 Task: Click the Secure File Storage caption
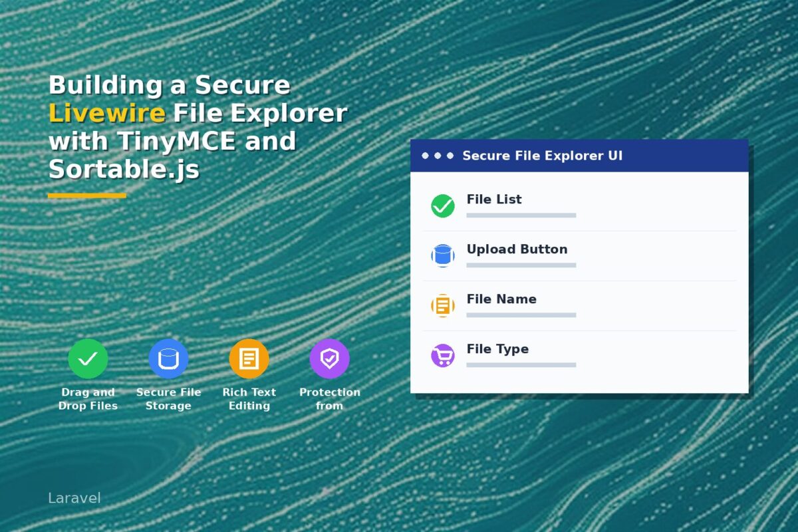pyautogui.click(x=168, y=399)
